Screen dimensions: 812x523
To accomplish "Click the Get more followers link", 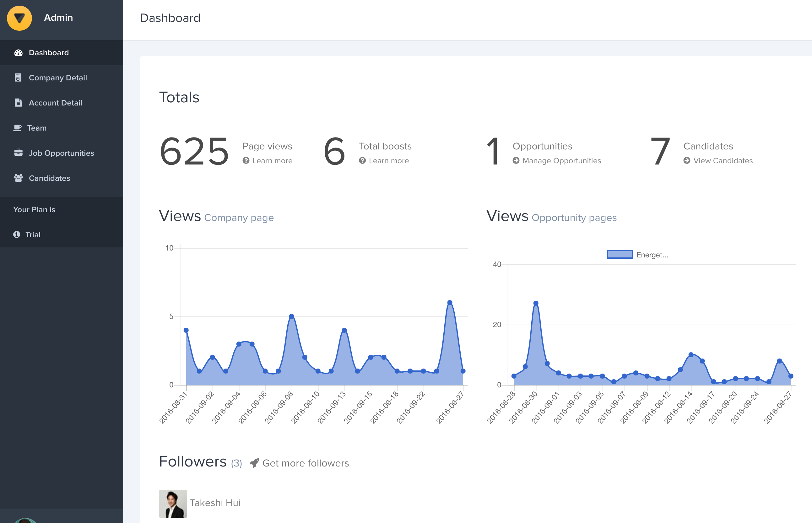I will [x=305, y=463].
